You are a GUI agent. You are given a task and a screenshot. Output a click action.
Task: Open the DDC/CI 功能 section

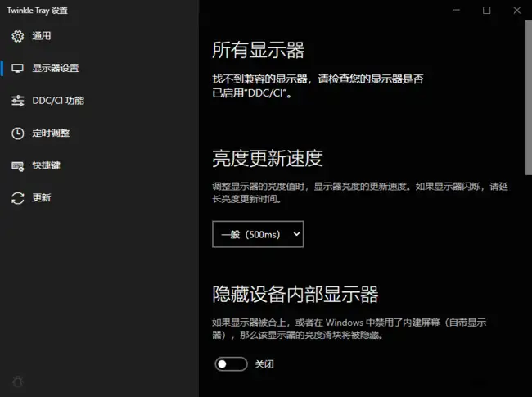pos(57,101)
